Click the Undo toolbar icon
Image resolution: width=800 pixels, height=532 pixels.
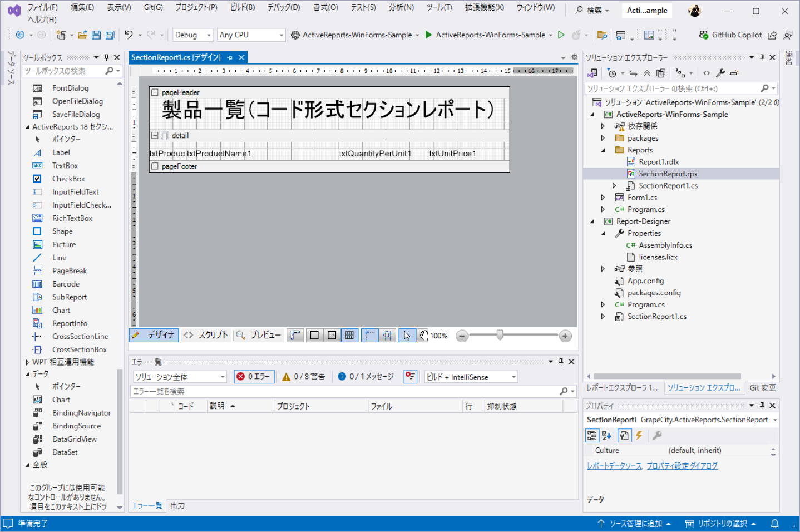click(x=129, y=35)
